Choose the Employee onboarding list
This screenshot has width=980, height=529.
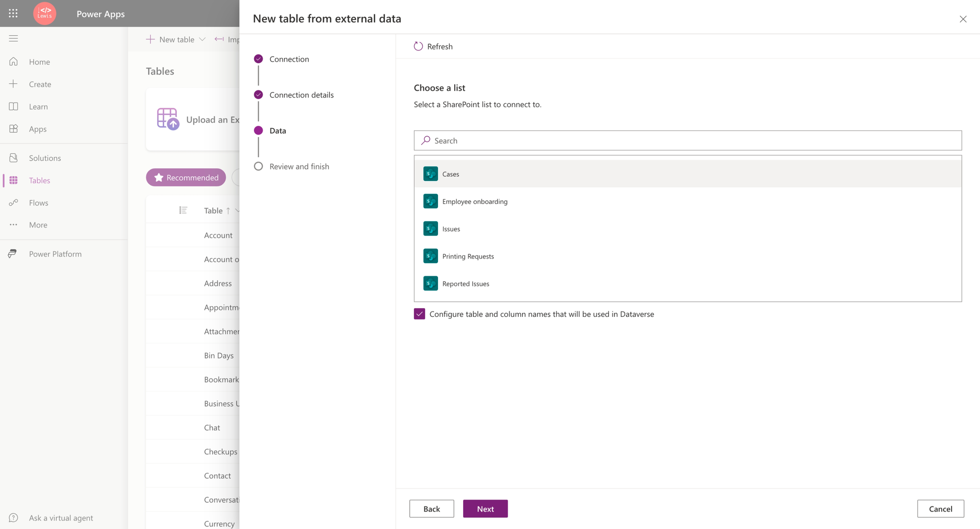[x=474, y=201]
